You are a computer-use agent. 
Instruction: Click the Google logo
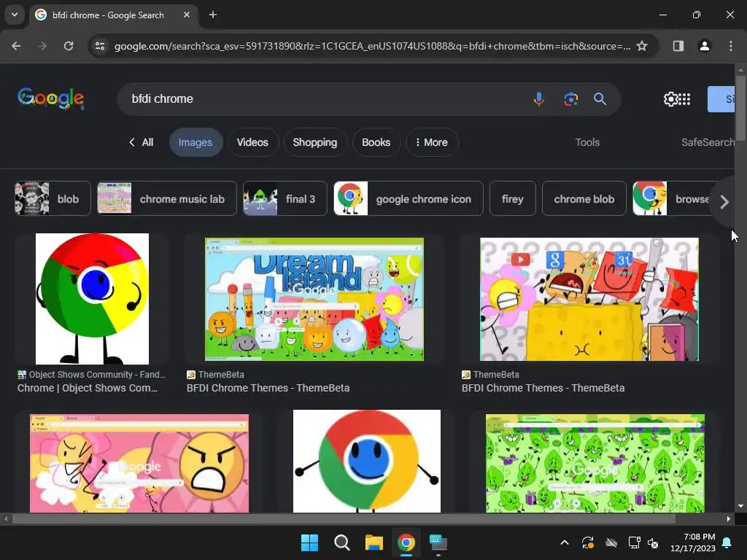pos(51,98)
